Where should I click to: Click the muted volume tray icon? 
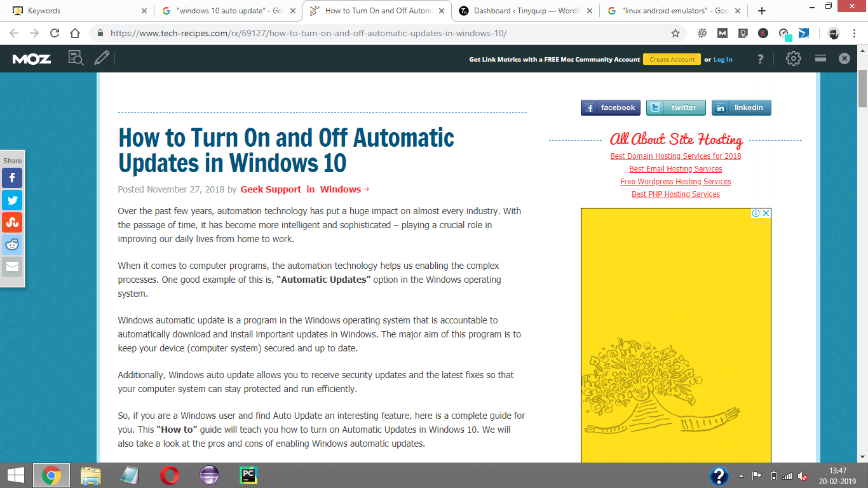[803, 476]
